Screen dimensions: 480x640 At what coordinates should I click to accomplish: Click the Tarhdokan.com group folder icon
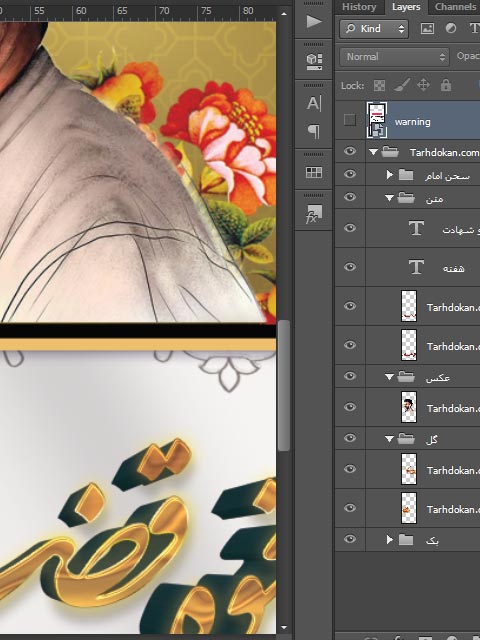(x=390, y=152)
